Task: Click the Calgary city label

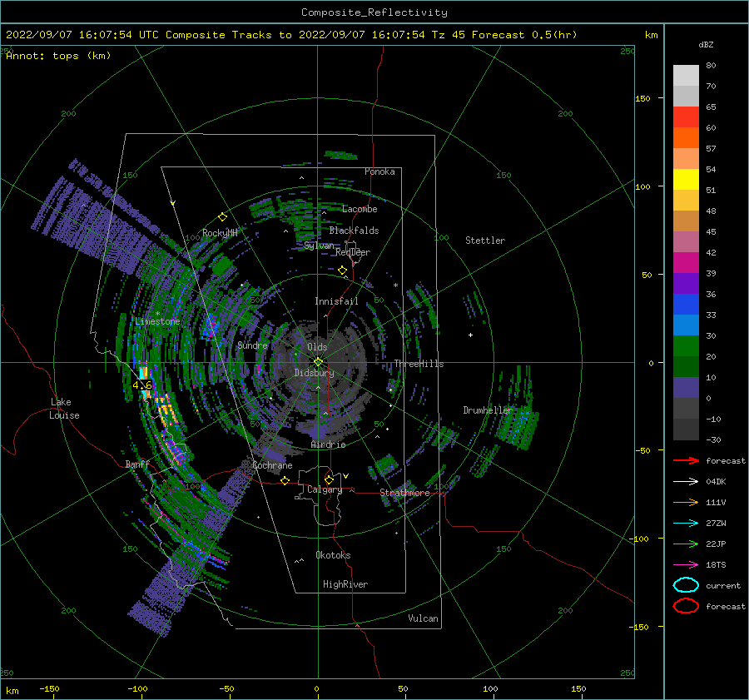Action: 325,489
